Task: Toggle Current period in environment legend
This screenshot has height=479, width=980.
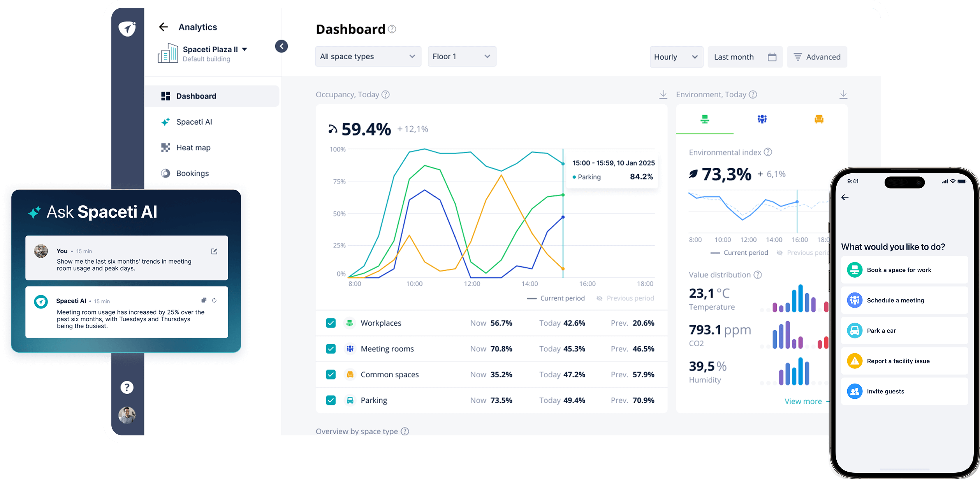Action: [739, 253]
